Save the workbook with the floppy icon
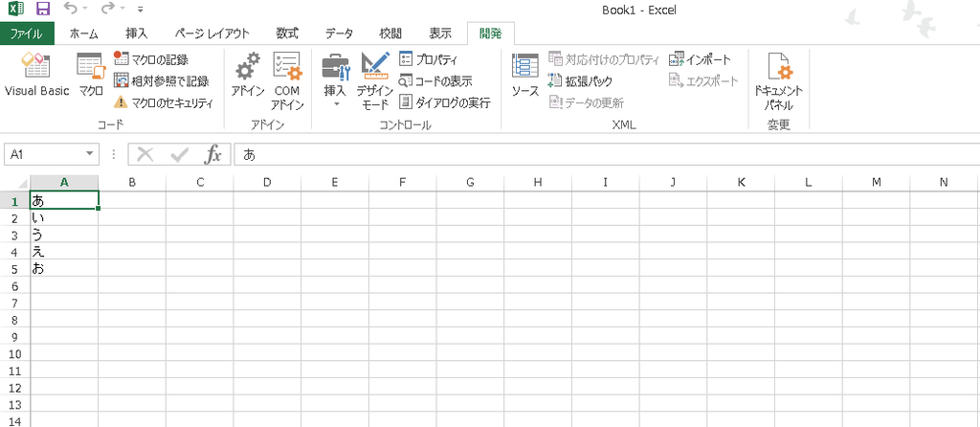Viewport: 980px width, 427px height. pyautogui.click(x=43, y=10)
